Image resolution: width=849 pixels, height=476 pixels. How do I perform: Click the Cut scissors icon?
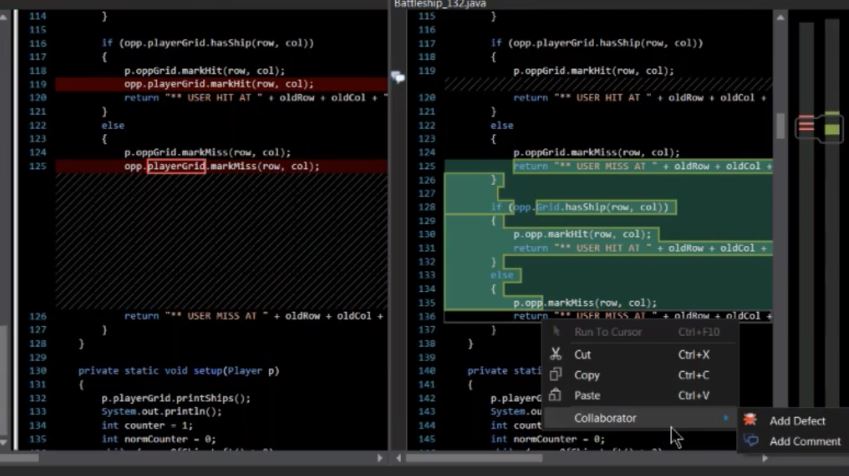556,354
